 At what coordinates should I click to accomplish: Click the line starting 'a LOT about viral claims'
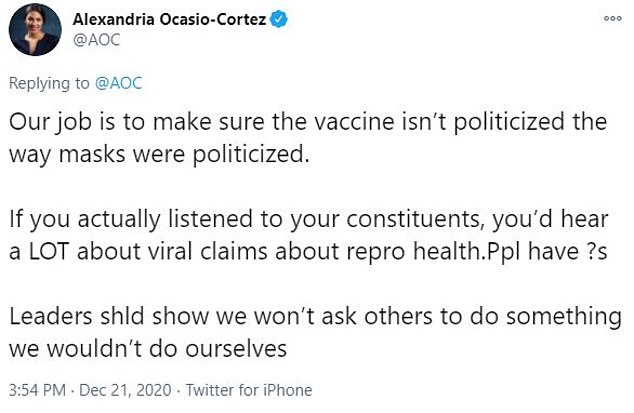[x=308, y=252]
